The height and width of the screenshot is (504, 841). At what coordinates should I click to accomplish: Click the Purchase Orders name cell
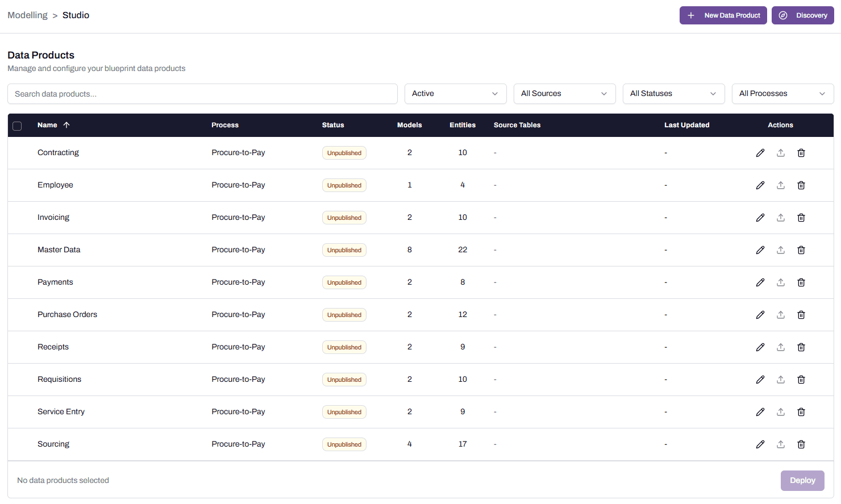tap(67, 315)
